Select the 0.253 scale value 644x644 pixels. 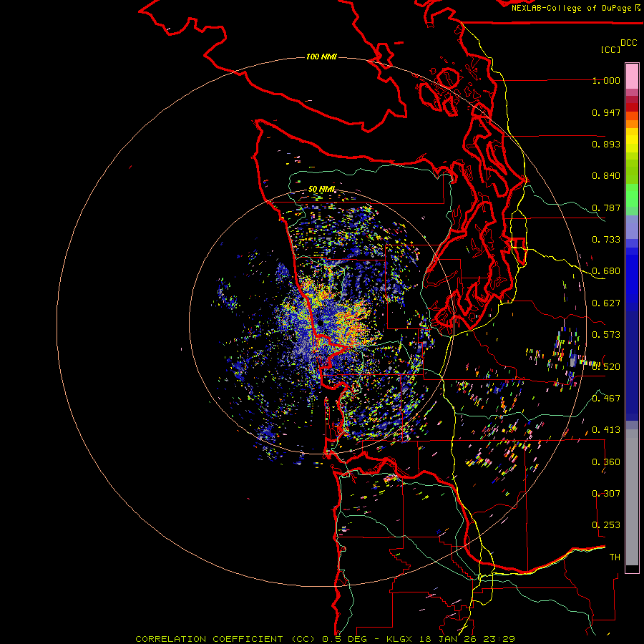(606, 525)
